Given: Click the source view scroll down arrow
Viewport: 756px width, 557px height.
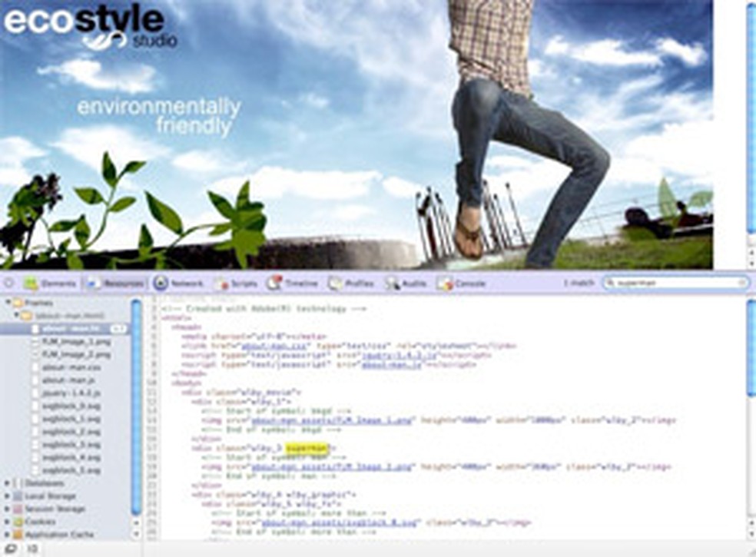Looking at the screenshot, I should pyautogui.click(x=751, y=534).
